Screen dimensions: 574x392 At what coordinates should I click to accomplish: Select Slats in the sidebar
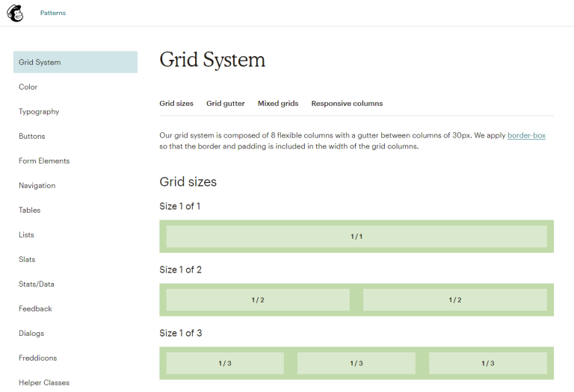pos(27,259)
